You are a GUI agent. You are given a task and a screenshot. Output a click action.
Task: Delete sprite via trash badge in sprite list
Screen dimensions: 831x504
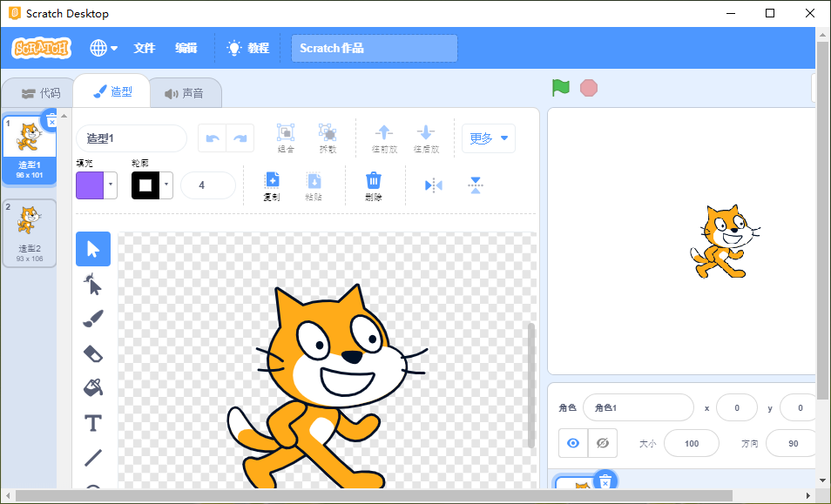pos(605,480)
